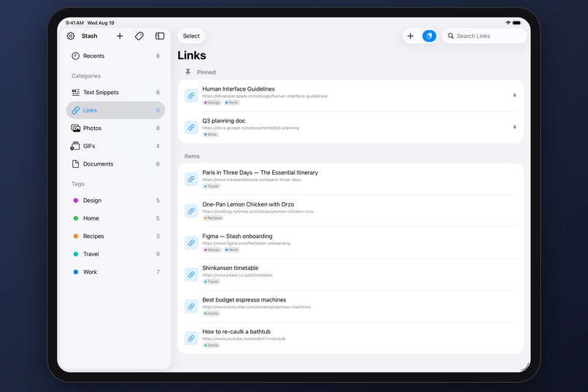Click Design tag on Human Interface Guidelines
This screenshot has height=392, width=588.
point(212,103)
